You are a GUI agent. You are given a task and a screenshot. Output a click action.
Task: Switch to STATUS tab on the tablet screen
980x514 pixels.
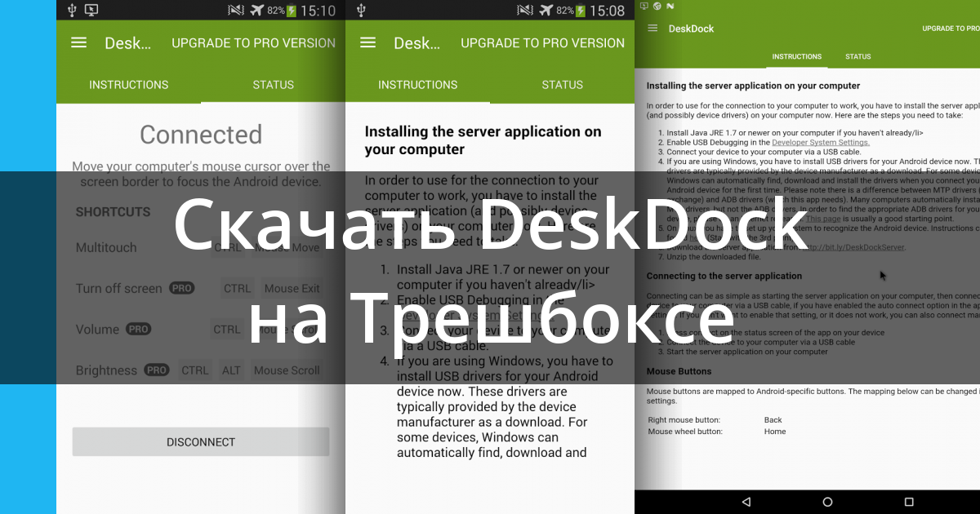tap(858, 56)
